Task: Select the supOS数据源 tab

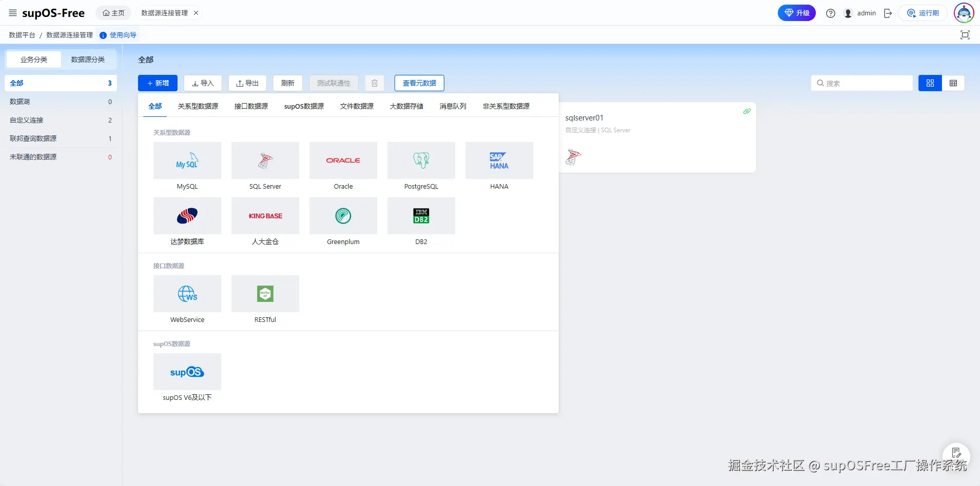Action: click(x=304, y=106)
